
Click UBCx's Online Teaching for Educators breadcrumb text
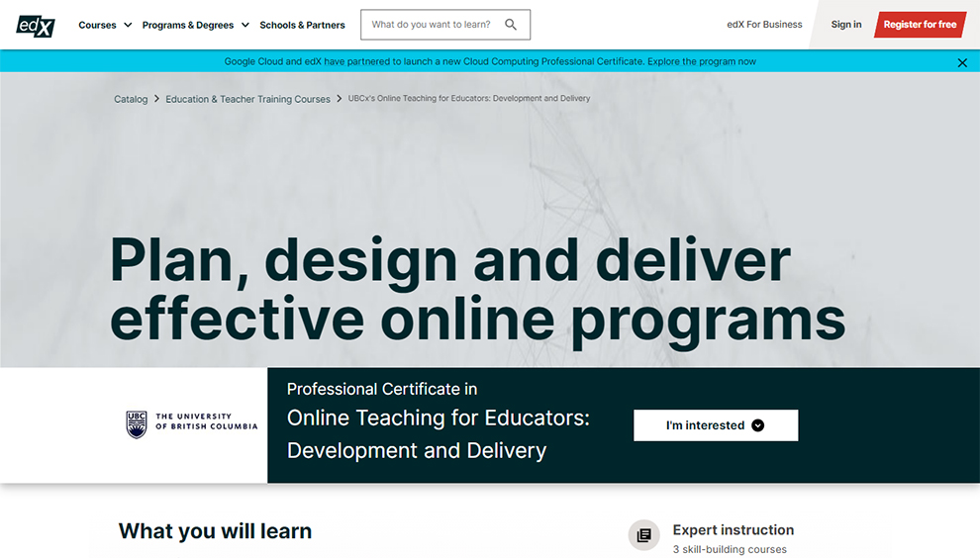click(469, 98)
